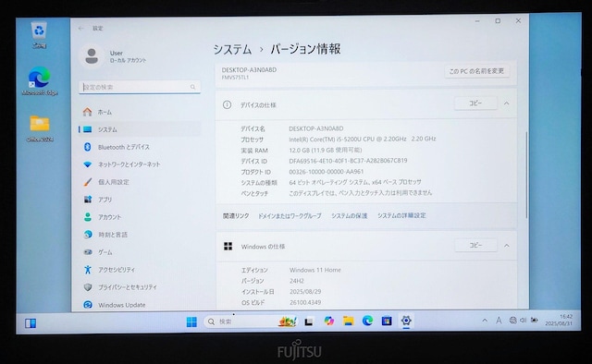The image size is (592, 364).
Task: Open プライバシーとセキュリティ settings
Action: tap(140, 287)
